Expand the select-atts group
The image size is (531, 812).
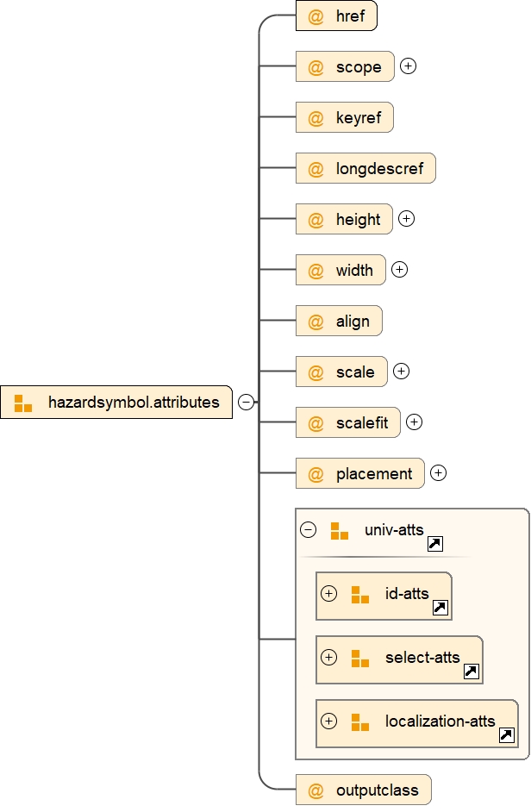point(329,657)
